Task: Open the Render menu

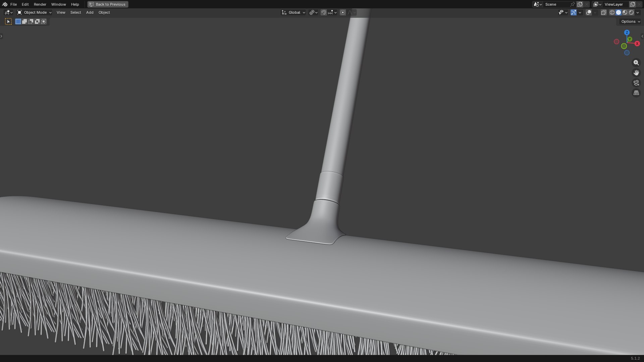Action: [40, 4]
